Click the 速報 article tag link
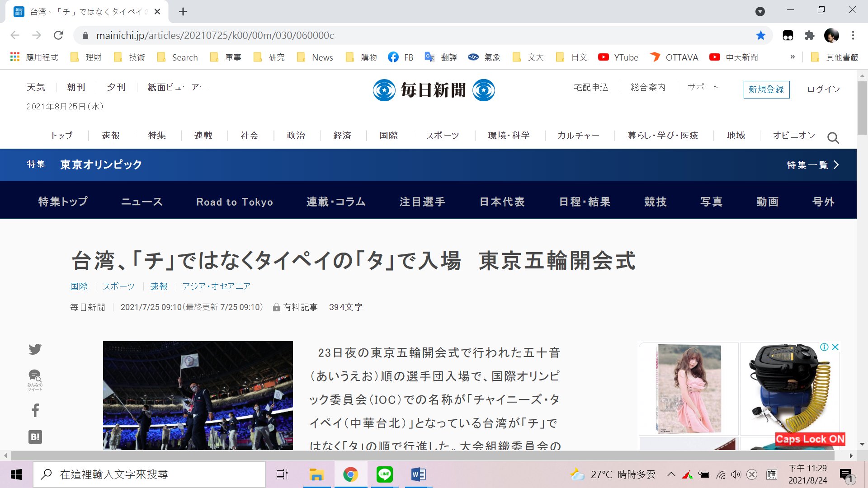 (159, 286)
